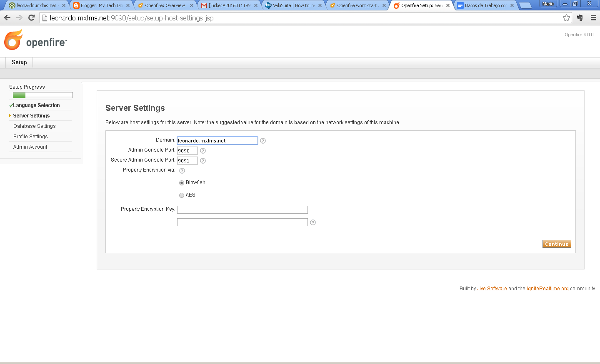
Task: Click Language Selection setup step
Action: click(x=36, y=105)
